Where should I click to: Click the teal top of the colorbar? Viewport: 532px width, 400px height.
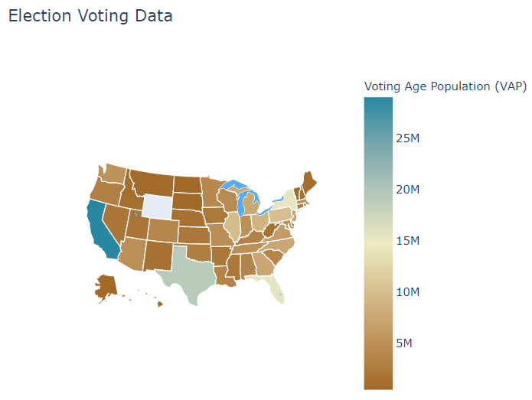point(378,106)
